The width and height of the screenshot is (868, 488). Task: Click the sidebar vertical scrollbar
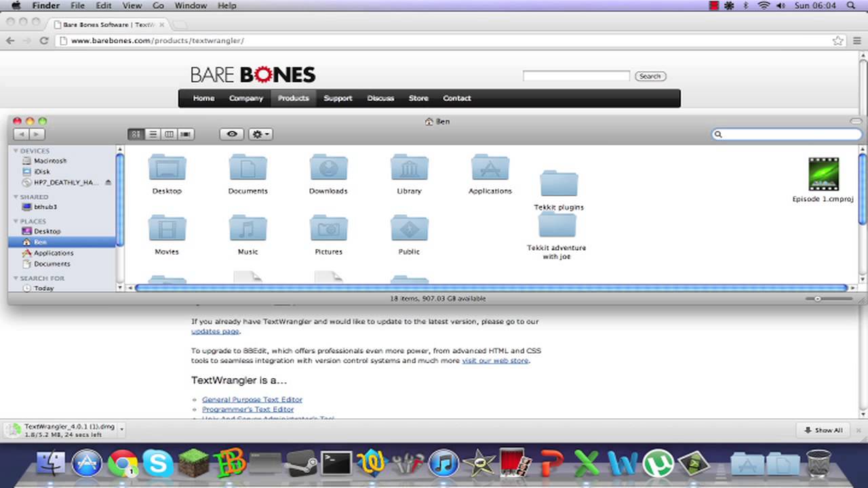pyautogui.click(x=120, y=200)
